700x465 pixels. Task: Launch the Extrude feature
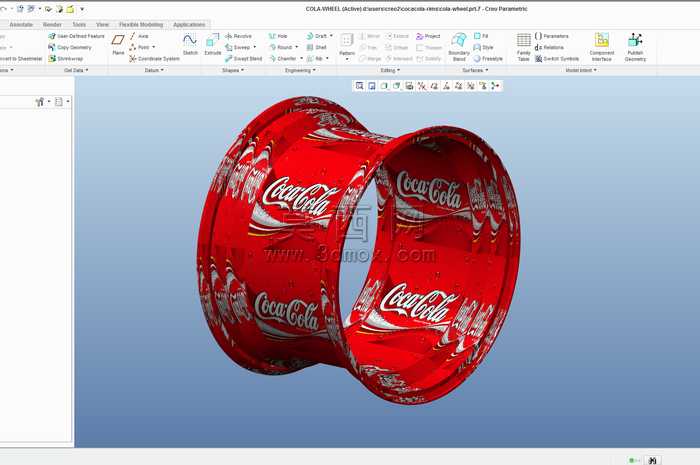pos(212,44)
